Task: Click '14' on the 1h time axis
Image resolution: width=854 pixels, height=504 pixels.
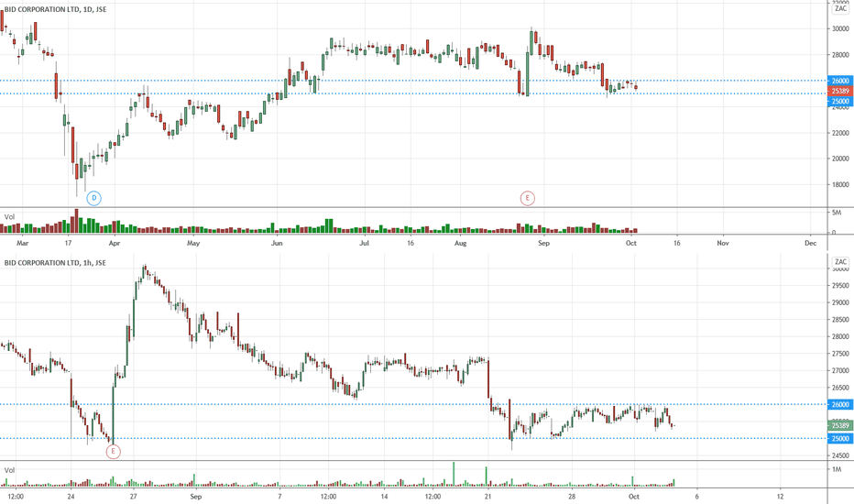Action: point(385,497)
